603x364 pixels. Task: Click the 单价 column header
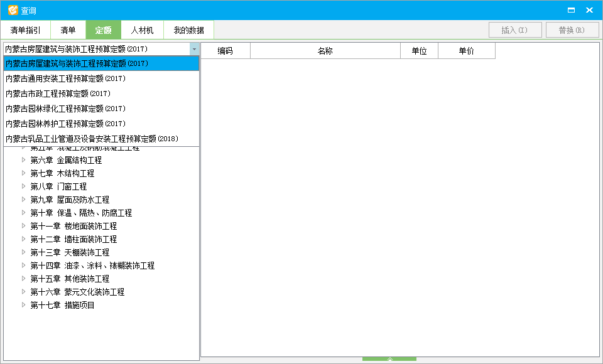[x=467, y=51]
